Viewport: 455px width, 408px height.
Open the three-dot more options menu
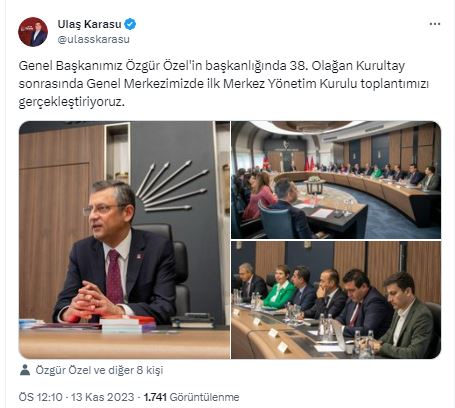pos(435,24)
